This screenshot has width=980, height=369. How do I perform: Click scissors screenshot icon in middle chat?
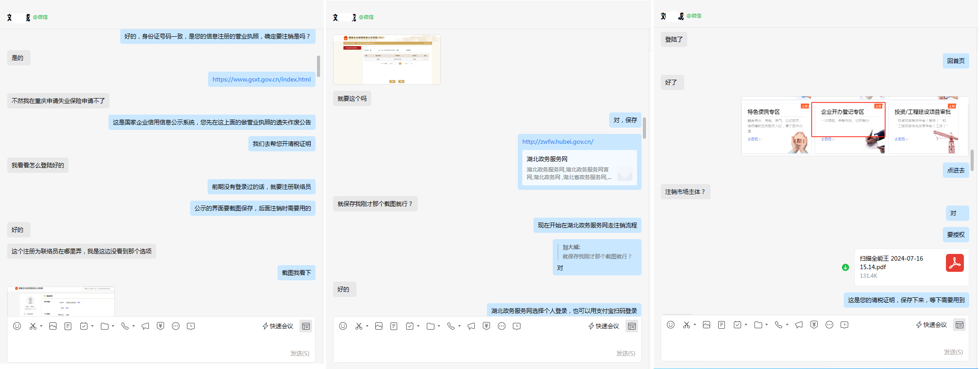click(359, 326)
